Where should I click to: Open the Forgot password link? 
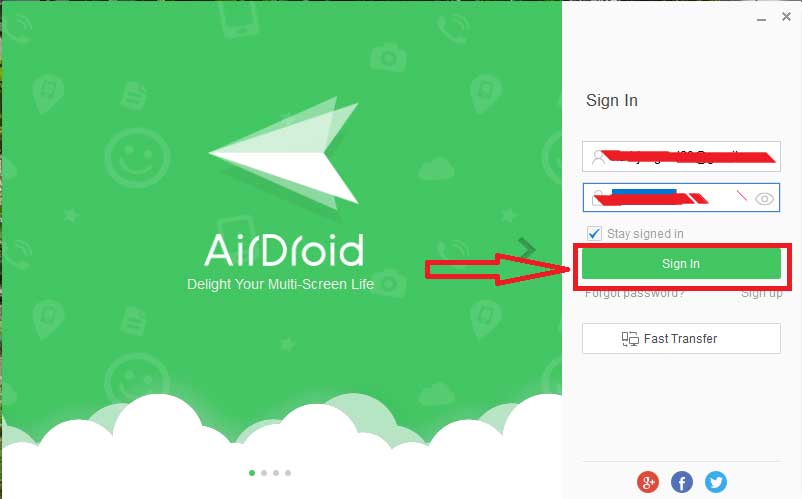click(x=634, y=294)
